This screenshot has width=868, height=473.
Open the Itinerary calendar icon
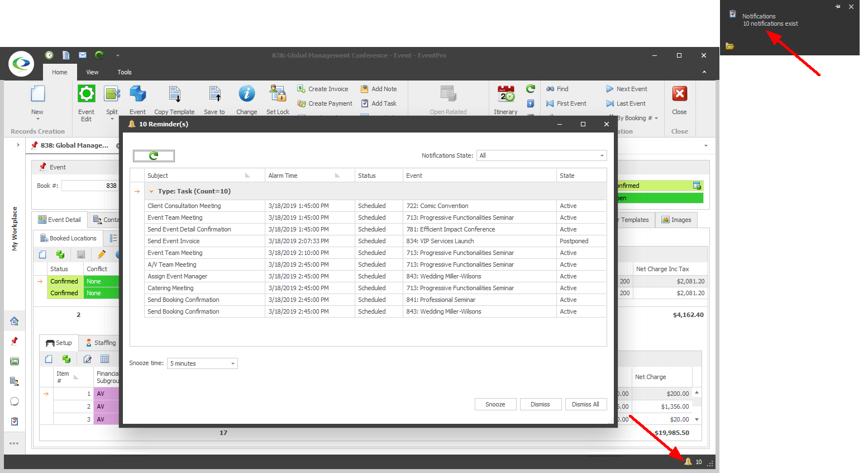pos(506,94)
